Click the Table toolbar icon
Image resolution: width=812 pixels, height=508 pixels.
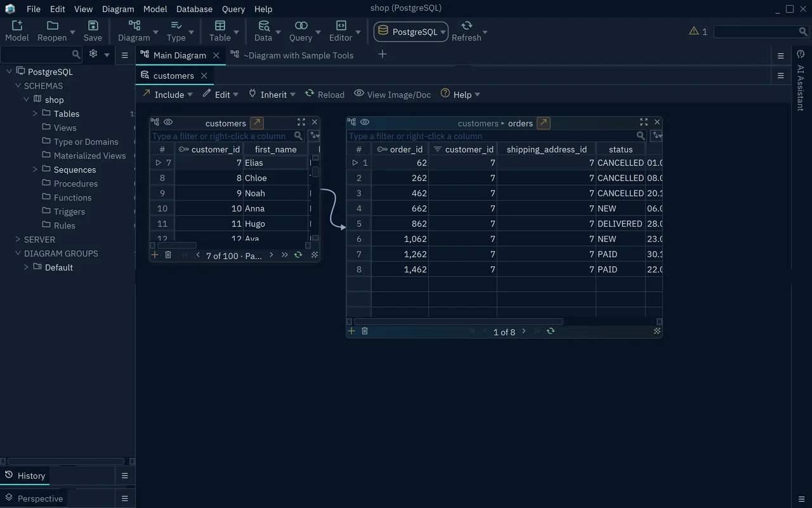tap(220, 26)
